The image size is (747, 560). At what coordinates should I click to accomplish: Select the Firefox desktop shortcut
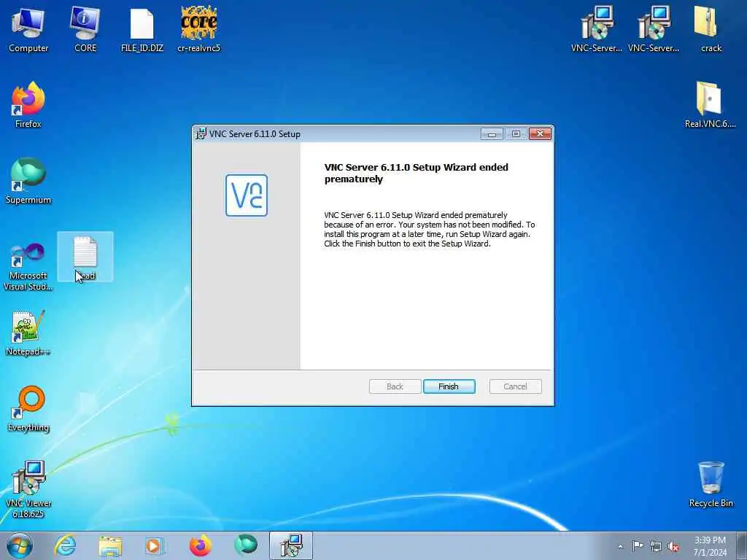pyautogui.click(x=28, y=105)
